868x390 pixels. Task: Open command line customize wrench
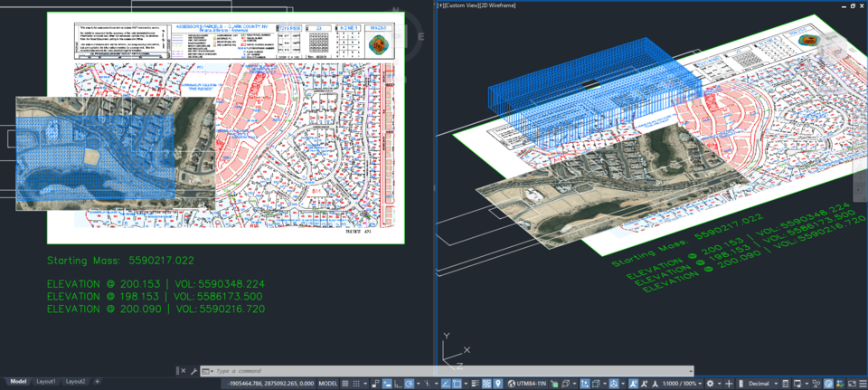(x=193, y=371)
